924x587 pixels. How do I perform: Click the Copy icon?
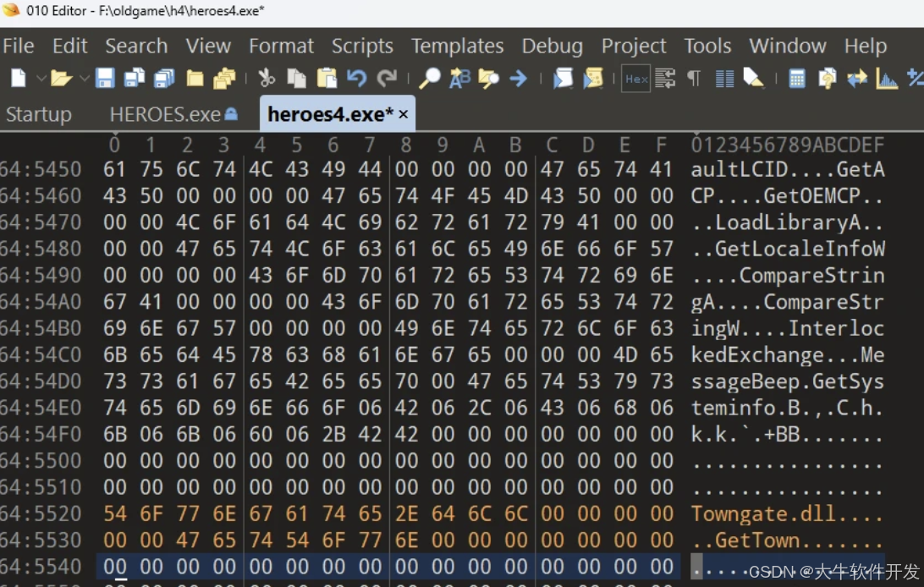[x=296, y=79]
